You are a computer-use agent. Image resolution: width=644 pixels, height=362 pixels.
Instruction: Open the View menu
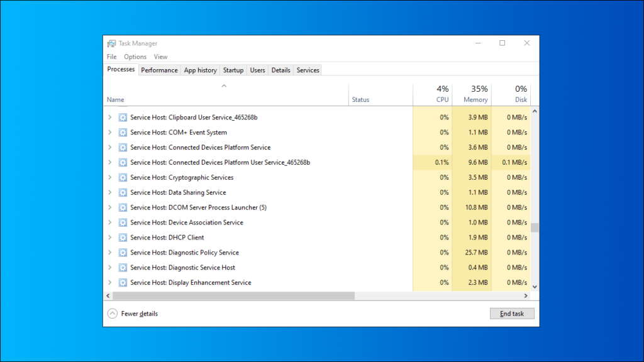160,57
